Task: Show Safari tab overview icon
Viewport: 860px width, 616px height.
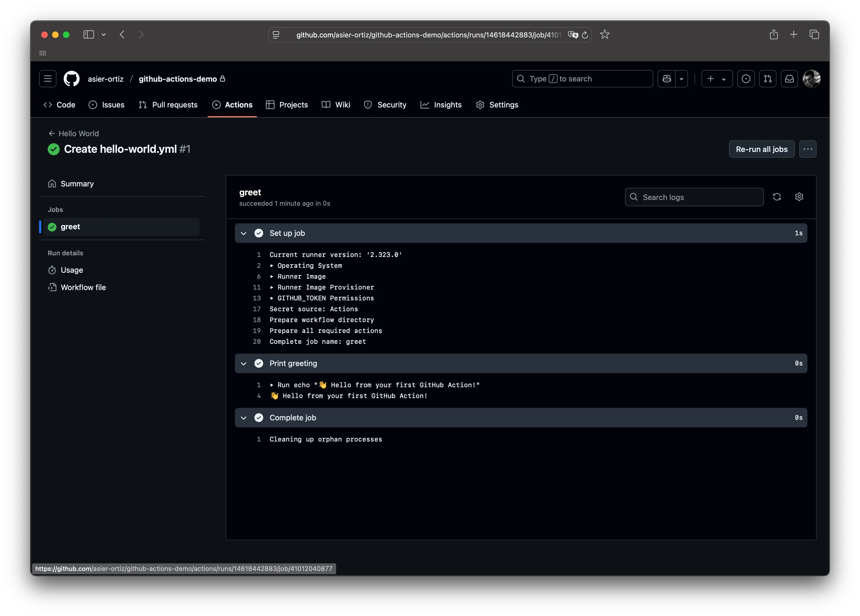Action: point(814,34)
